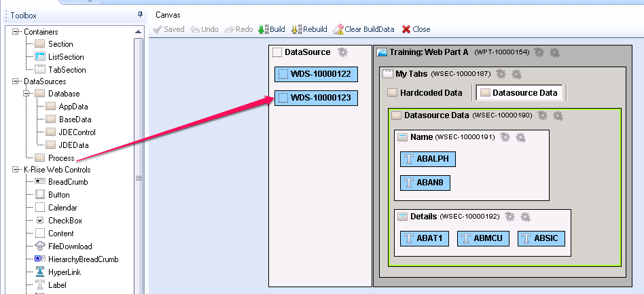Select the HyperLink web control
This screenshot has height=294, width=644.
click(x=58, y=272)
